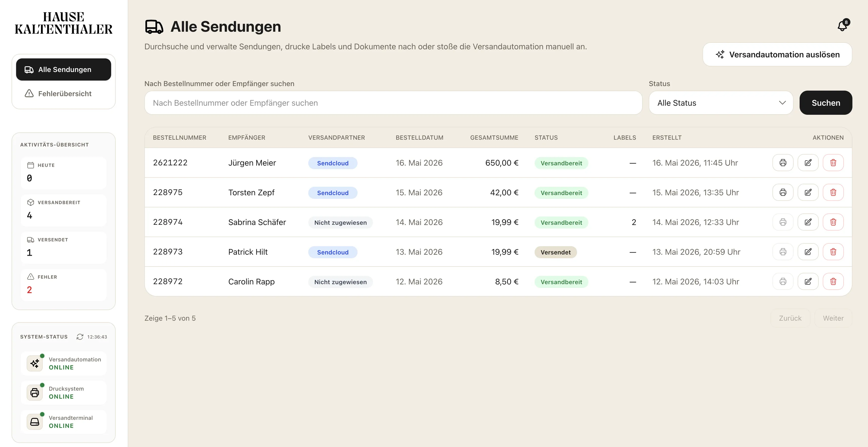The width and height of the screenshot is (868, 447).
Task: Click the Bestelldatum column header
Action: pos(419,138)
